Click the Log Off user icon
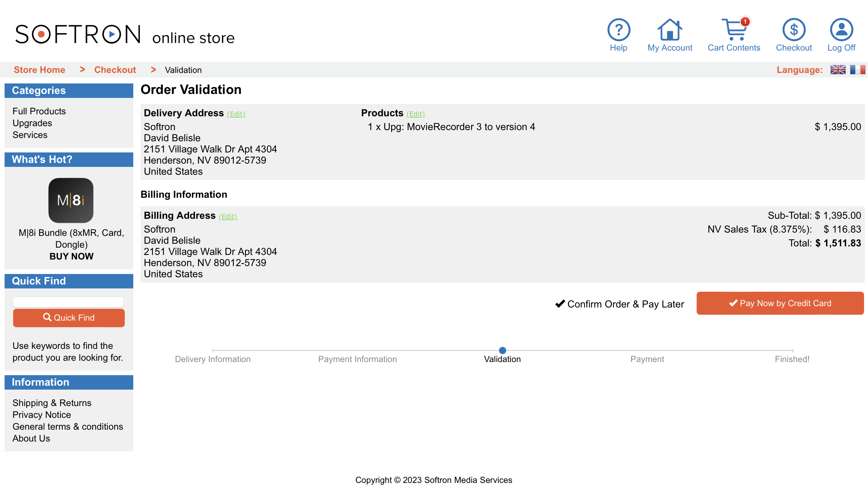 (841, 30)
